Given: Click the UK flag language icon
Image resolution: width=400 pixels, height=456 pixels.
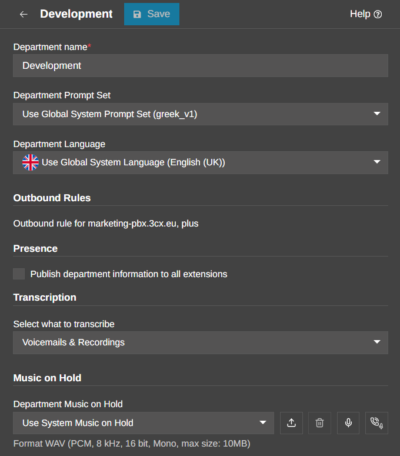Looking at the screenshot, I should tap(30, 162).
